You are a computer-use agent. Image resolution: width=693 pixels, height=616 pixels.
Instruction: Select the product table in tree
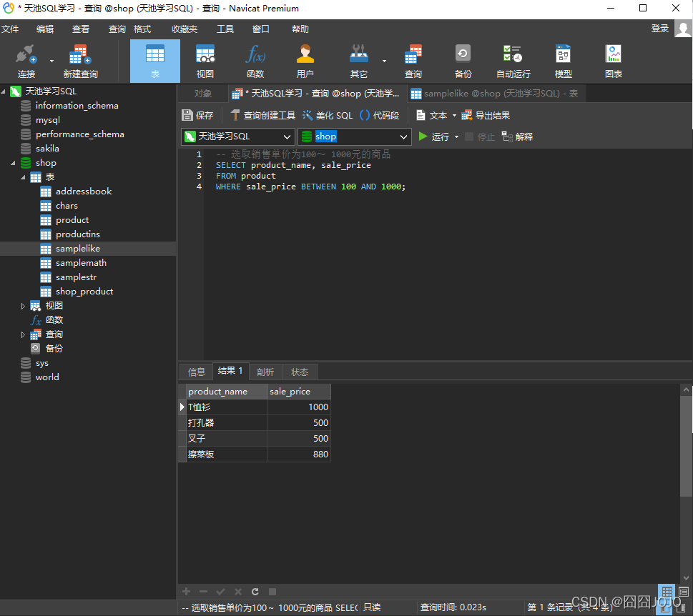[72, 220]
